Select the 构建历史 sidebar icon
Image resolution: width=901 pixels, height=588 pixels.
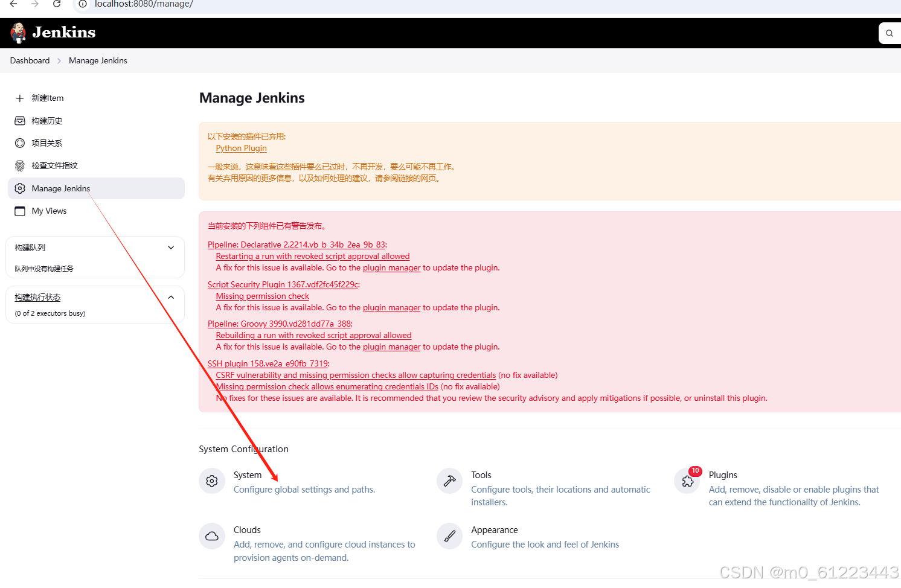(x=19, y=120)
